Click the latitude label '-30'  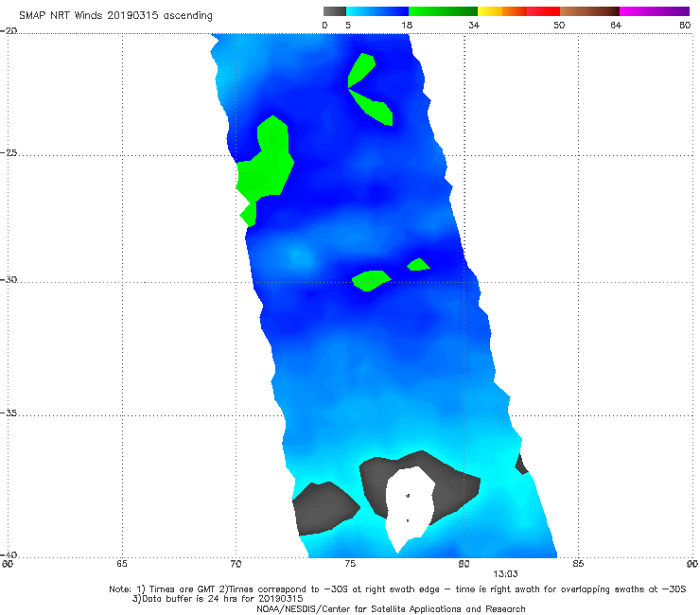9,279
